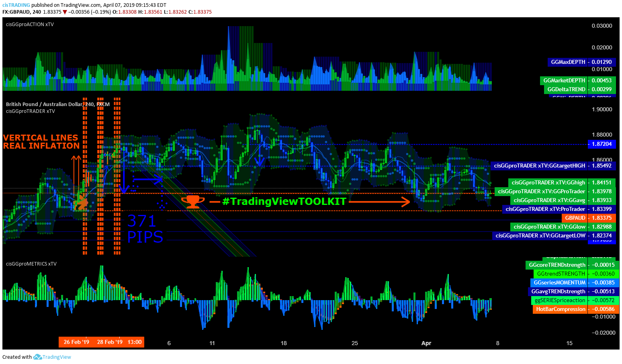Click the GGMarketDEPTH label

(564, 80)
